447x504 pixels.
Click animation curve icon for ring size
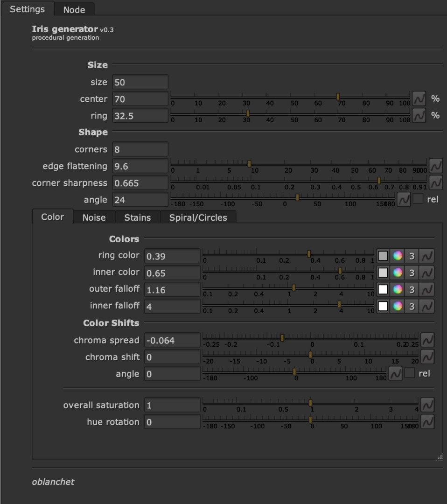point(419,116)
